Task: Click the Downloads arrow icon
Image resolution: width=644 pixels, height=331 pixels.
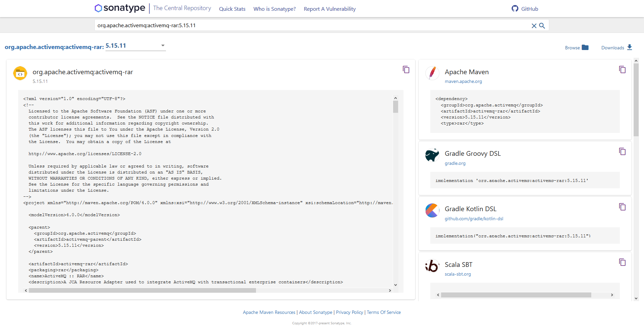Action: click(x=630, y=47)
